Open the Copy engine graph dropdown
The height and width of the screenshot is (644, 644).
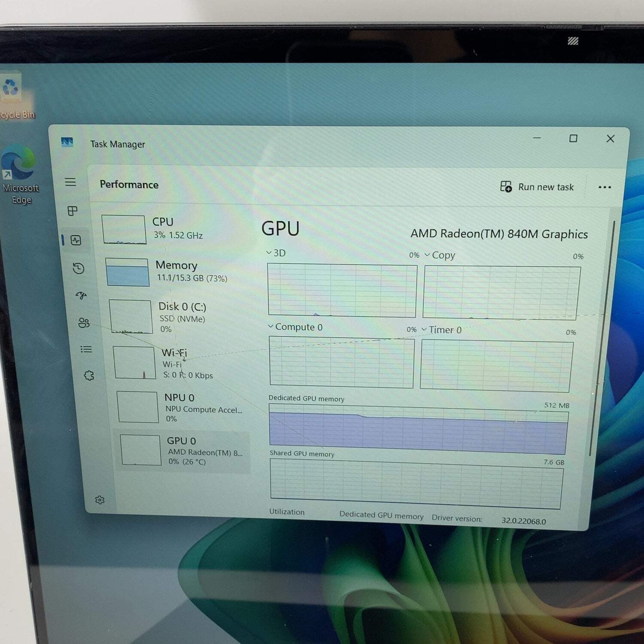440,255
